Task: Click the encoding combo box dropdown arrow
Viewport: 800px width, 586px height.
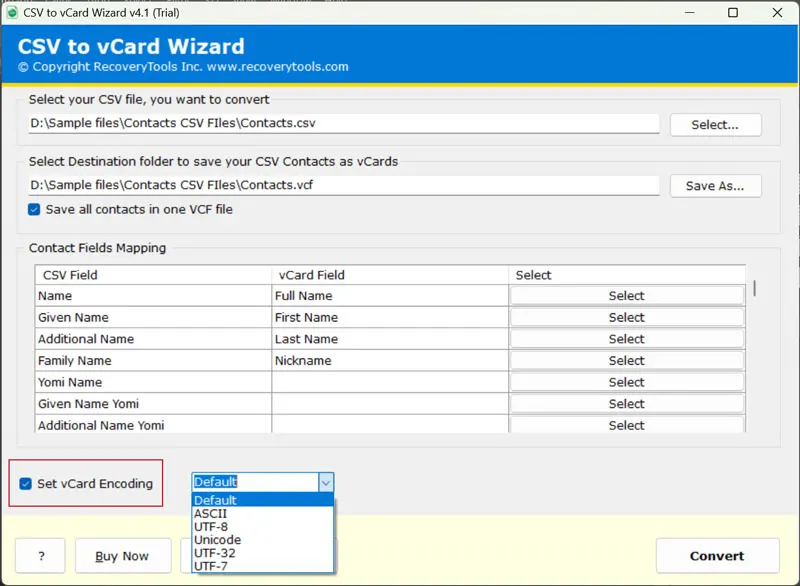Action: click(x=325, y=482)
